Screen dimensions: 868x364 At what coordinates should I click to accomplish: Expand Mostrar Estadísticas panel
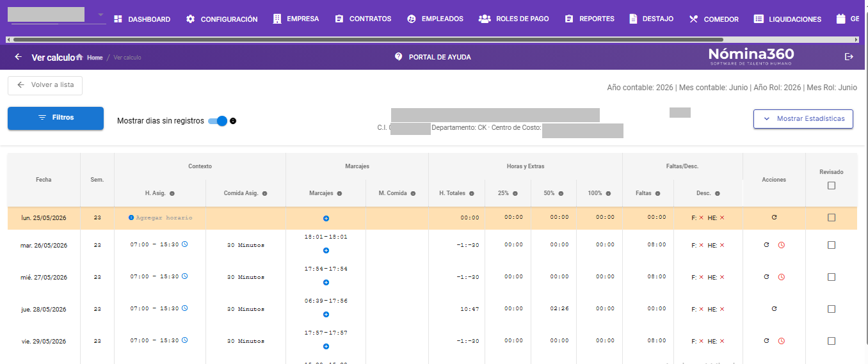pyautogui.click(x=803, y=118)
